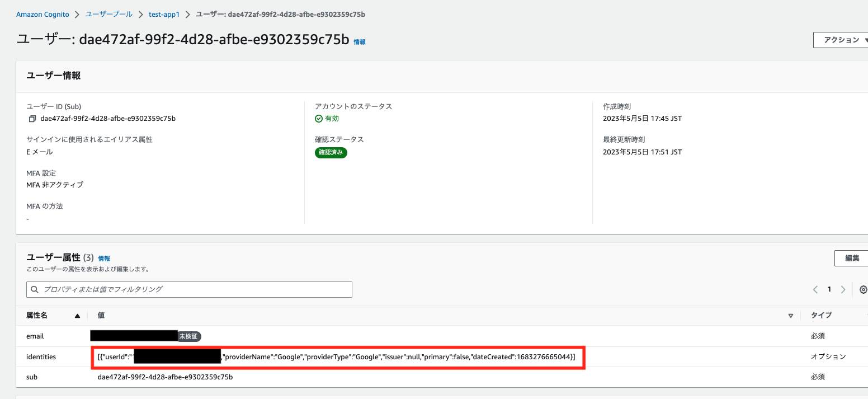868x399 pixels.
Task: Click creation time 2023年5月5日 17:45 JST
Action: (642, 119)
